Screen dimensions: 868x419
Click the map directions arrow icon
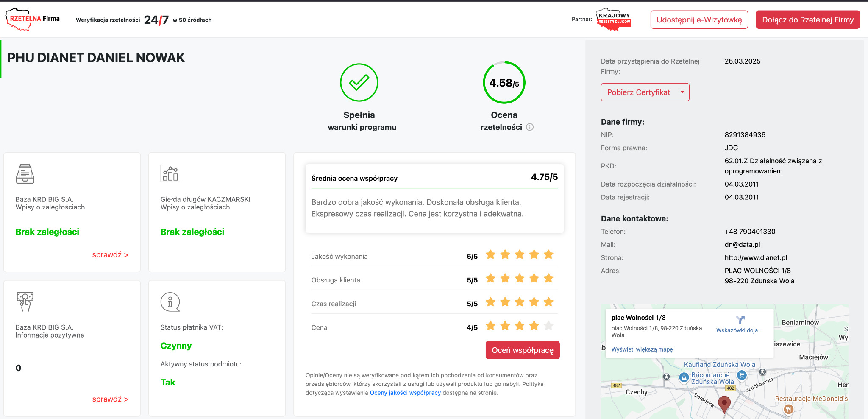click(740, 320)
